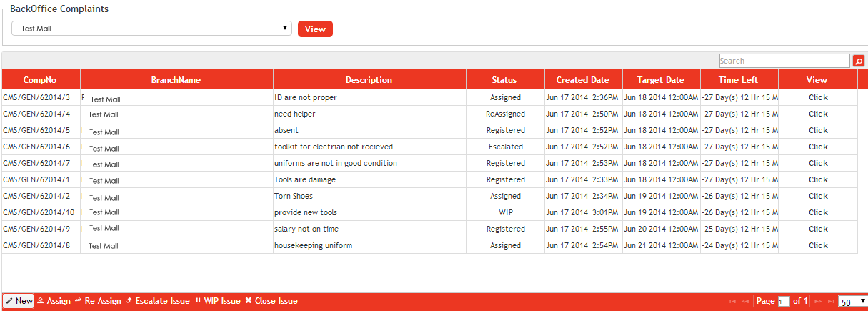
Task: Click the page number input box
Action: pyautogui.click(x=784, y=302)
